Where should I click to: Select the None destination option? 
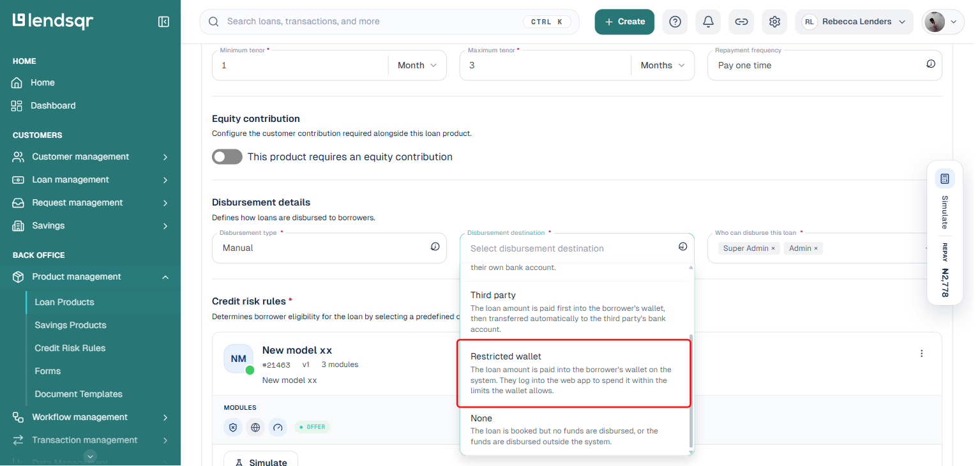click(x=574, y=430)
